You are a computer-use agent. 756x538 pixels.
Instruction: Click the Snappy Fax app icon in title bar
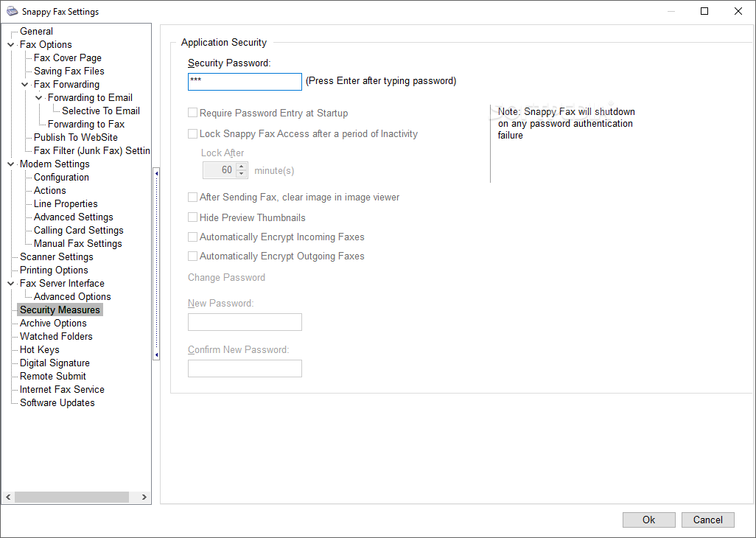(12, 11)
